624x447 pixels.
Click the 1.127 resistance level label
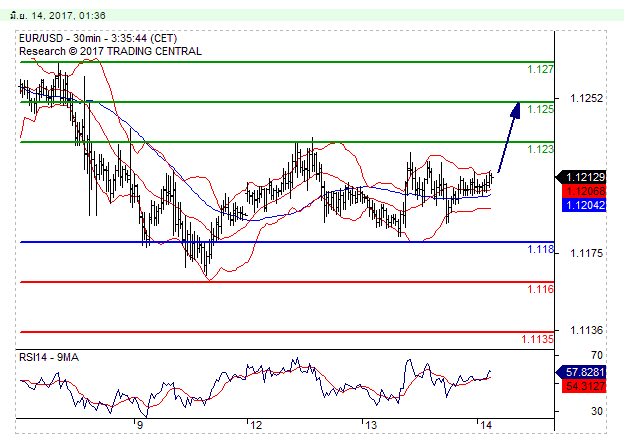click(540, 69)
